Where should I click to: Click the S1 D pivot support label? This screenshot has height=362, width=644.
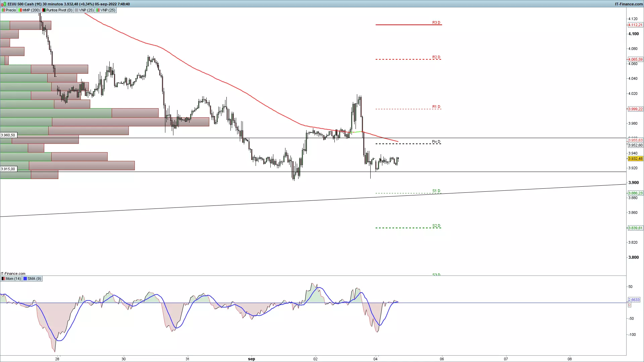click(436, 191)
